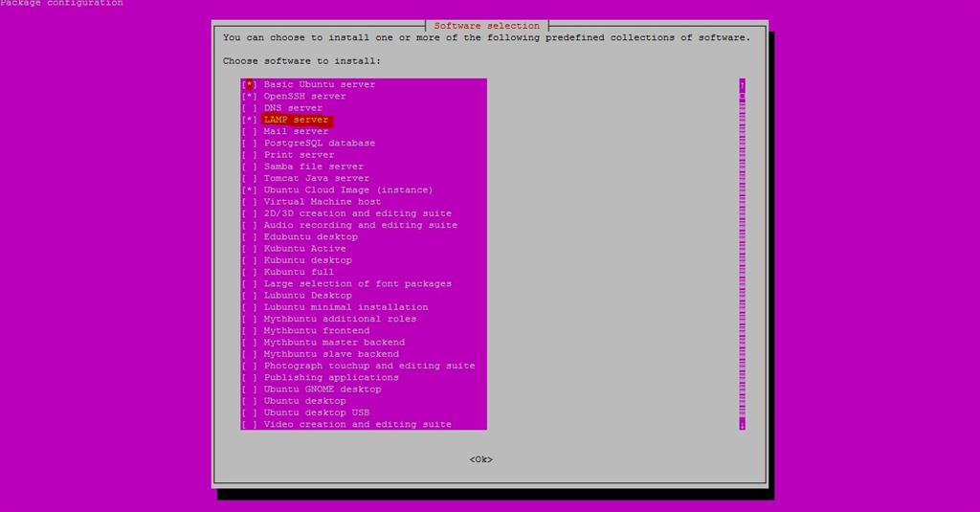Check the Kubuntu desktop option
Image resolution: width=980 pixels, height=512 pixels.
[x=250, y=260]
